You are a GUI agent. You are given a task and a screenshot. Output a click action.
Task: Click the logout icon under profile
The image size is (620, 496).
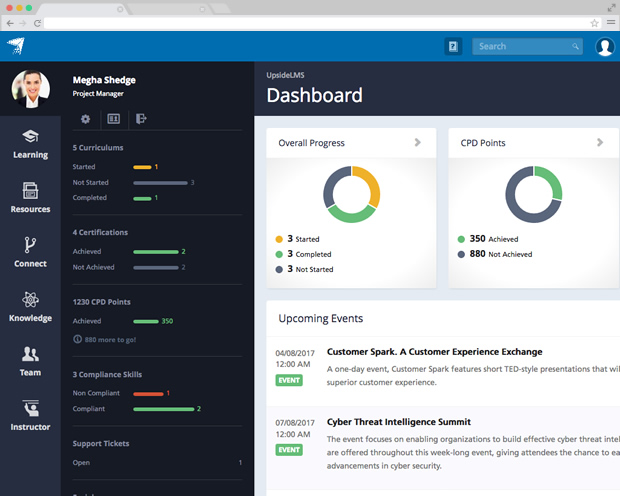141,119
